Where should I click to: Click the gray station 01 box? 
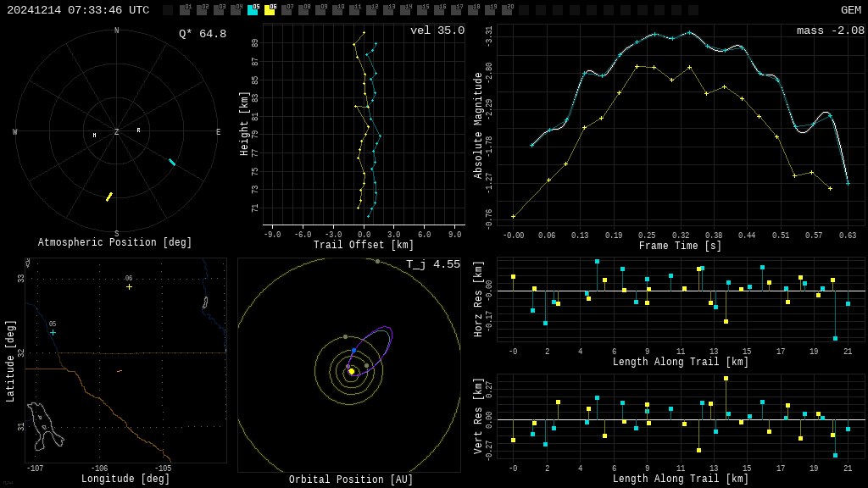(185, 10)
